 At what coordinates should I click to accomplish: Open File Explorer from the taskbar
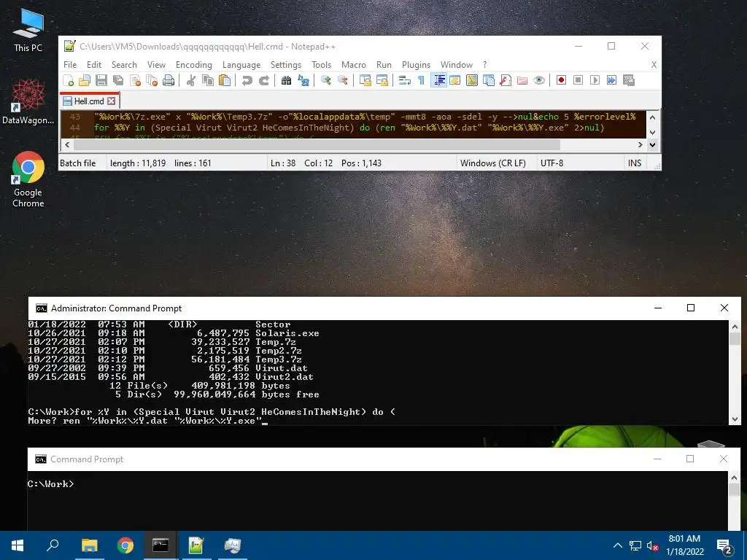pos(89,545)
